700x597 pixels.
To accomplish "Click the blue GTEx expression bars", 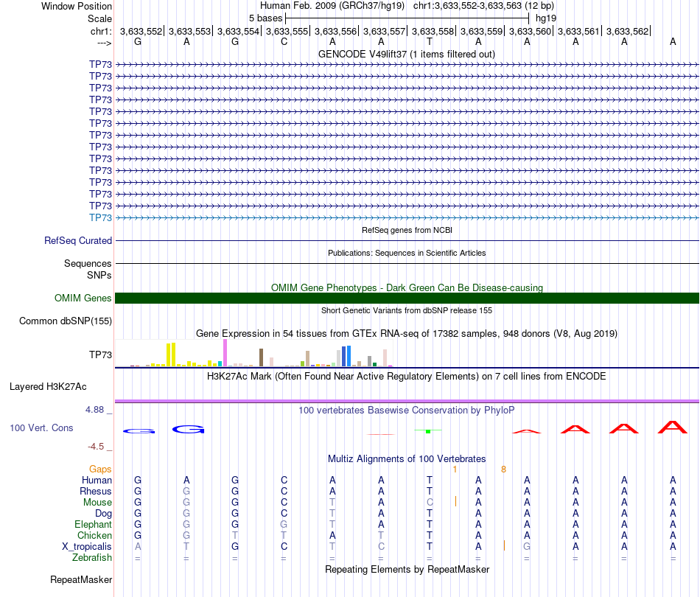I will pyautogui.click(x=346, y=356).
